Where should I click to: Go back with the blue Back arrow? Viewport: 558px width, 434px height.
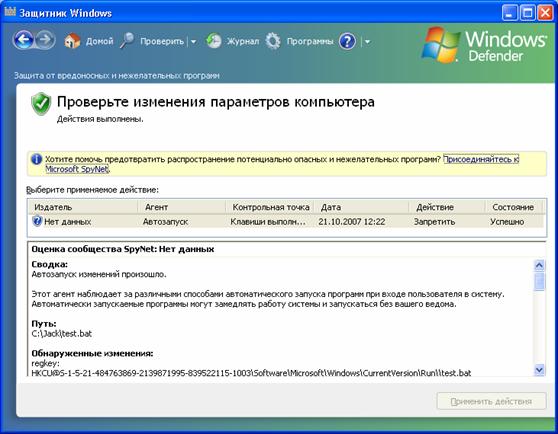[23, 40]
